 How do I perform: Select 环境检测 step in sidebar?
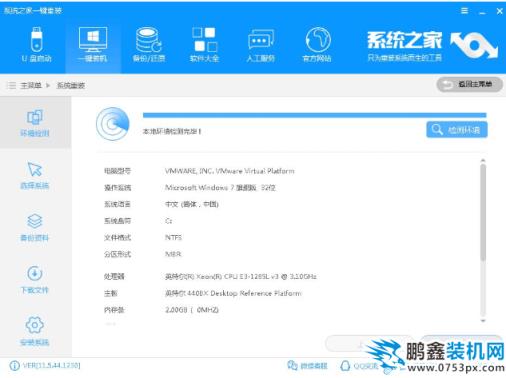click(35, 123)
